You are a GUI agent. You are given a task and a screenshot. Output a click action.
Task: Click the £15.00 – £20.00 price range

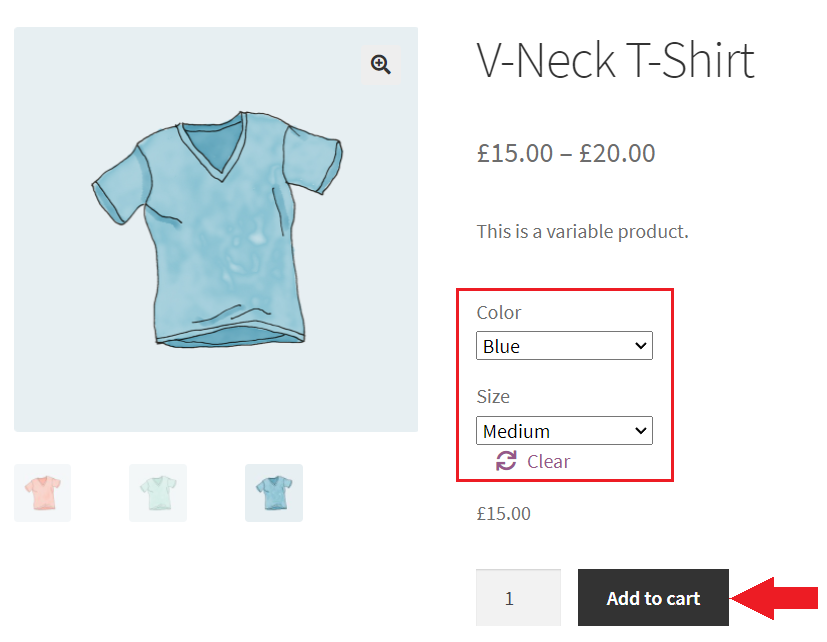(x=566, y=153)
